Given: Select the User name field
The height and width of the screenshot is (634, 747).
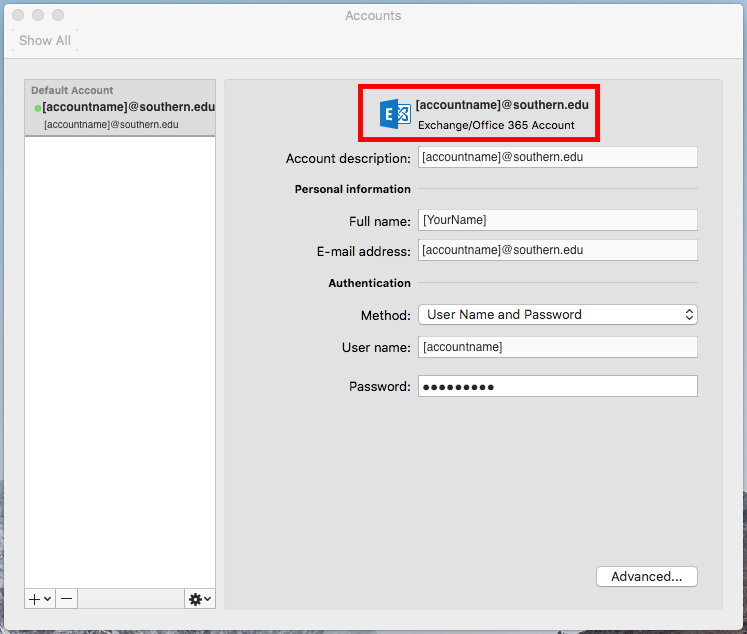Looking at the screenshot, I should pyautogui.click(x=557, y=347).
